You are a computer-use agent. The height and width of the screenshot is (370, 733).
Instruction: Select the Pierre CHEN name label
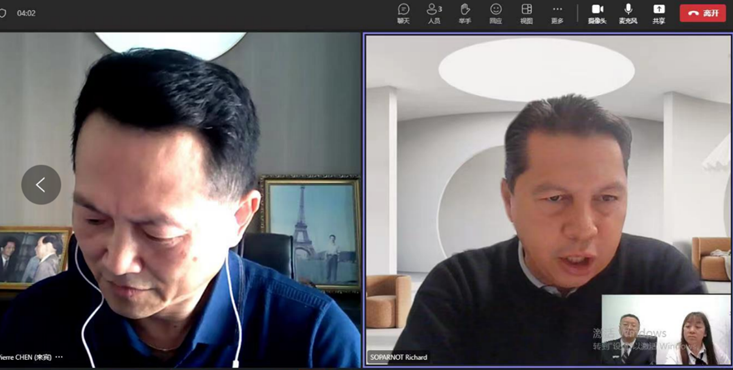(25, 357)
